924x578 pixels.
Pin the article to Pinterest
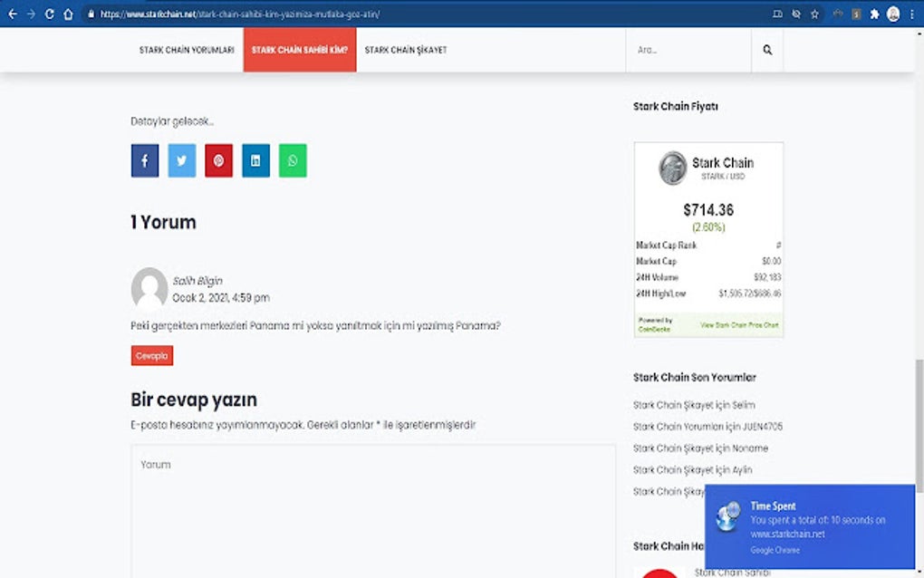click(218, 160)
